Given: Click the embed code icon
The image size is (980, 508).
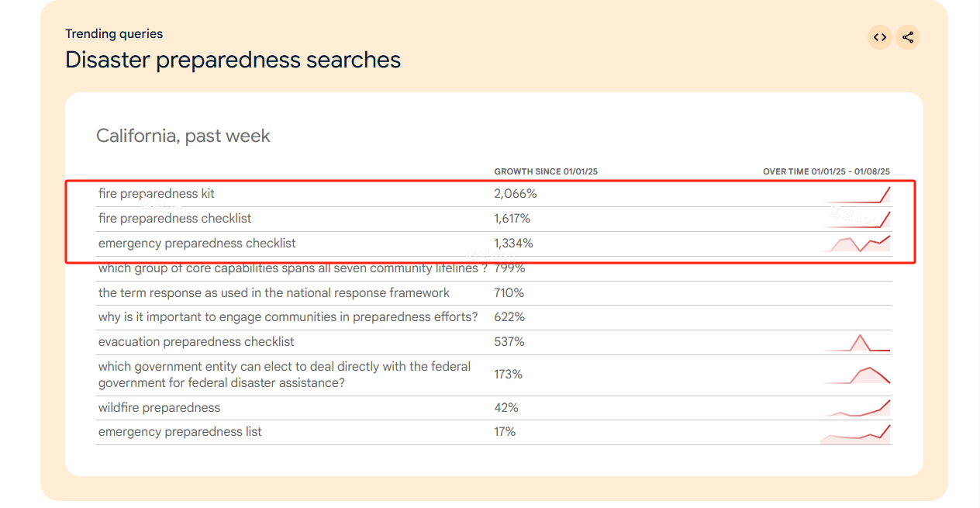Looking at the screenshot, I should 880,37.
